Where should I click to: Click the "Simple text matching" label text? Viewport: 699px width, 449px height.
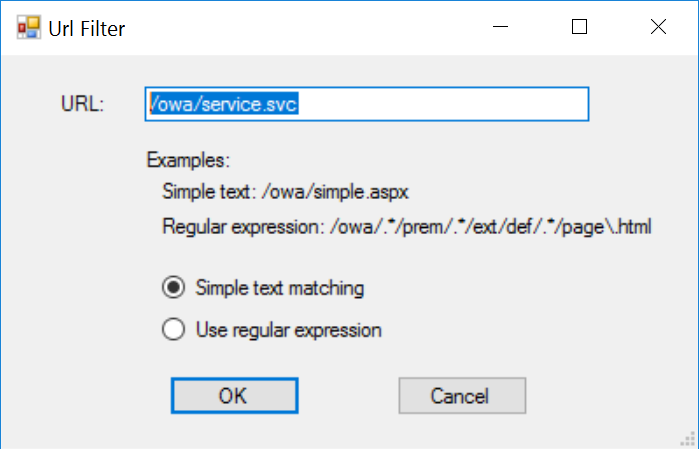click(x=280, y=288)
